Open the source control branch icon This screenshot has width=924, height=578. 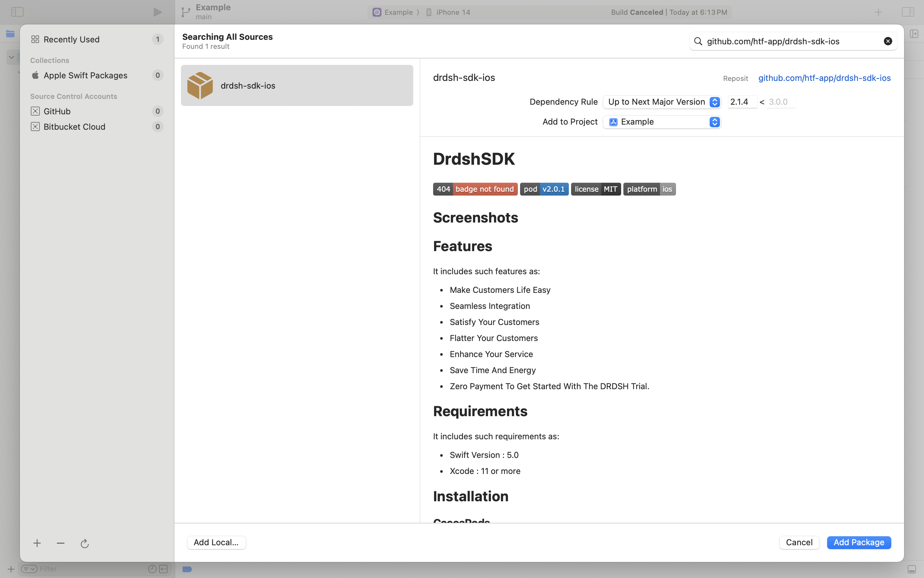pos(186,12)
